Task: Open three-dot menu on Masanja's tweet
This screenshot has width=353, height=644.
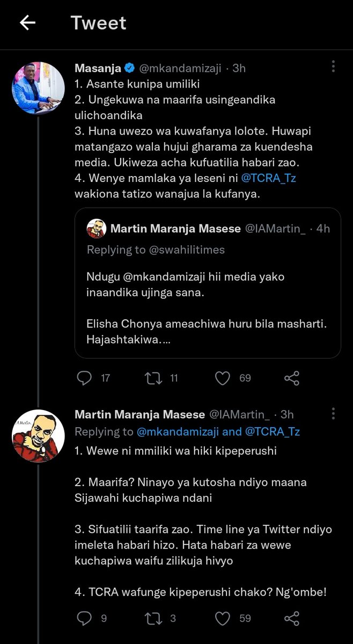Action: click(334, 67)
